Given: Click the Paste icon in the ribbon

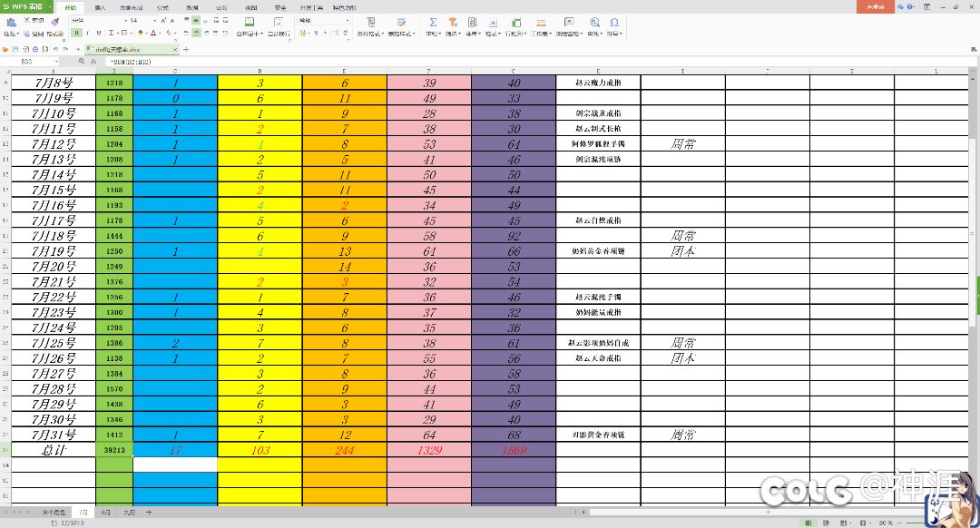Looking at the screenshot, I should pos(11,23).
